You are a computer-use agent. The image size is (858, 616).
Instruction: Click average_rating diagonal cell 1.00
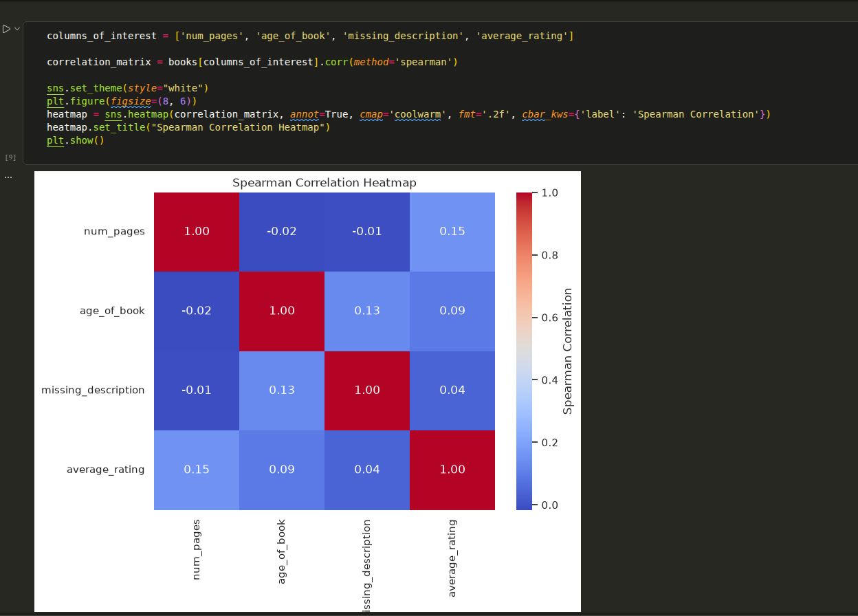coord(452,470)
